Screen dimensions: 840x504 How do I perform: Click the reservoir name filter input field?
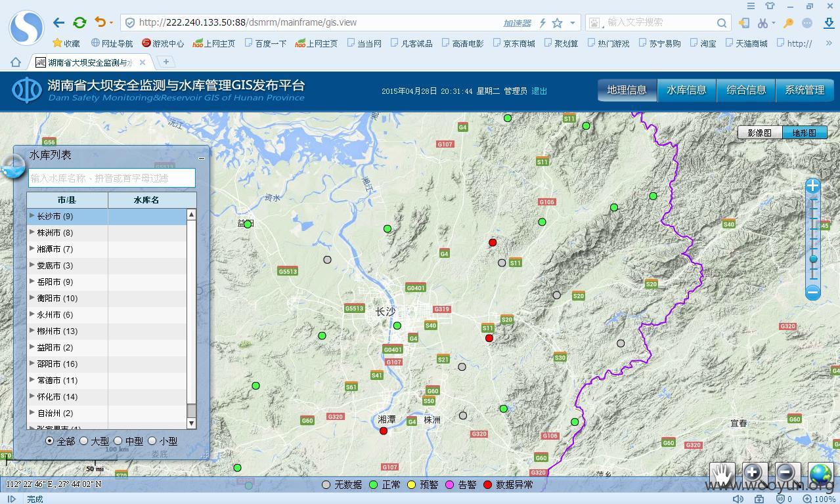pyautogui.click(x=112, y=178)
